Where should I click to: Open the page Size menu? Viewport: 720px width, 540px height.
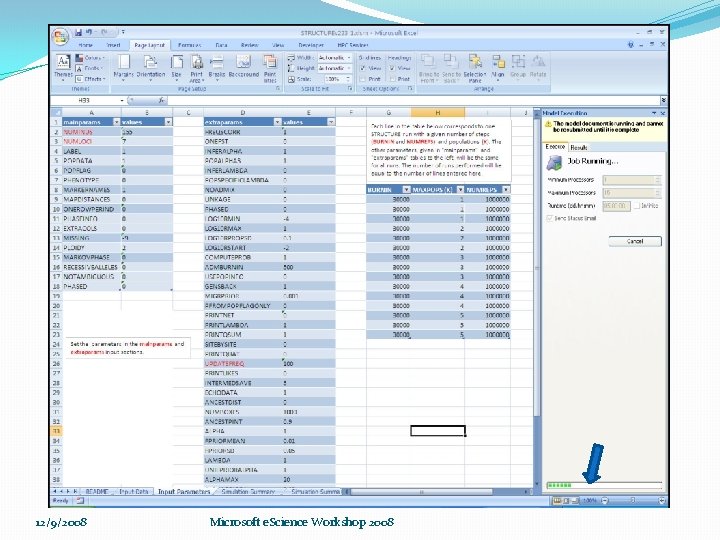point(176,67)
